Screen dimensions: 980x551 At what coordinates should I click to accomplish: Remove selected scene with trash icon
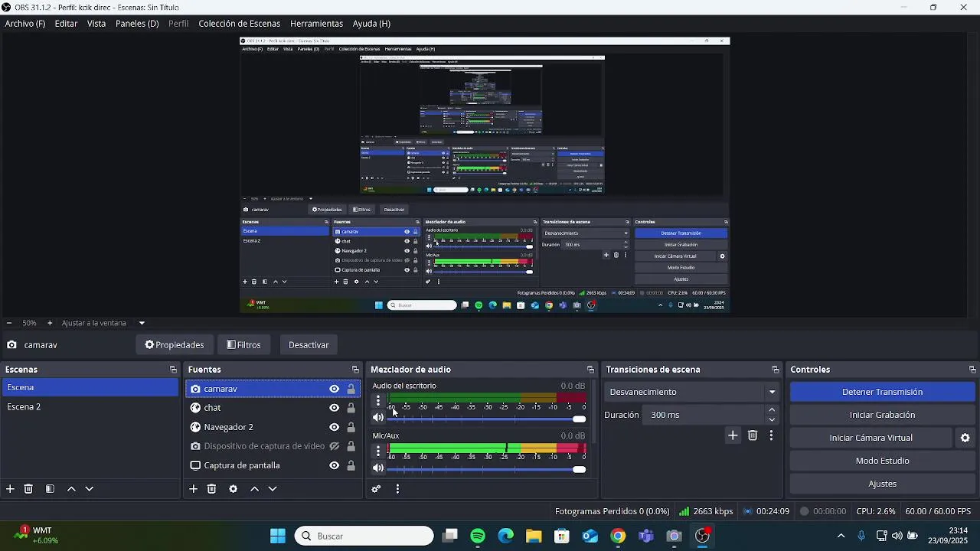(28, 489)
